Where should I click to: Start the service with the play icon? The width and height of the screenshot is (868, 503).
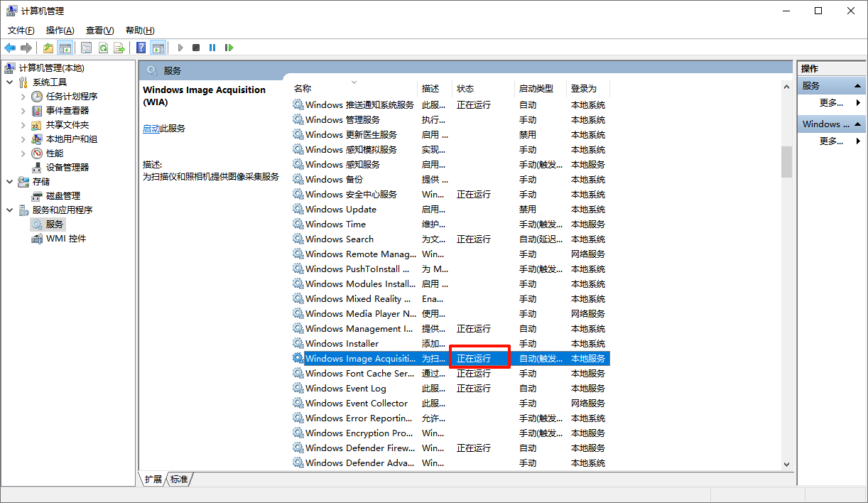[180, 48]
